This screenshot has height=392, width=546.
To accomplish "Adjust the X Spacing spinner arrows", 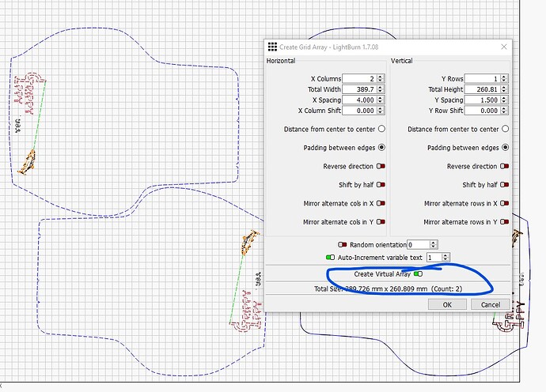I will pos(381,100).
